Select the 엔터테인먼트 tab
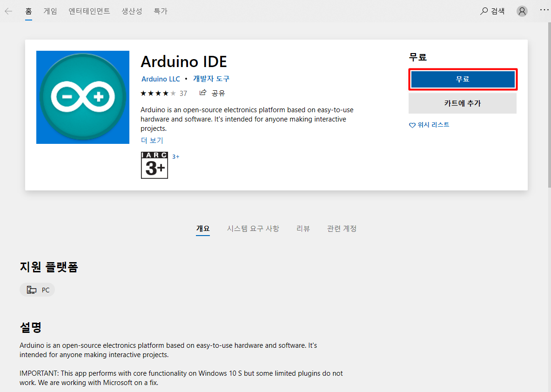The width and height of the screenshot is (551, 392). pyautogui.click(x=89, y=11)
